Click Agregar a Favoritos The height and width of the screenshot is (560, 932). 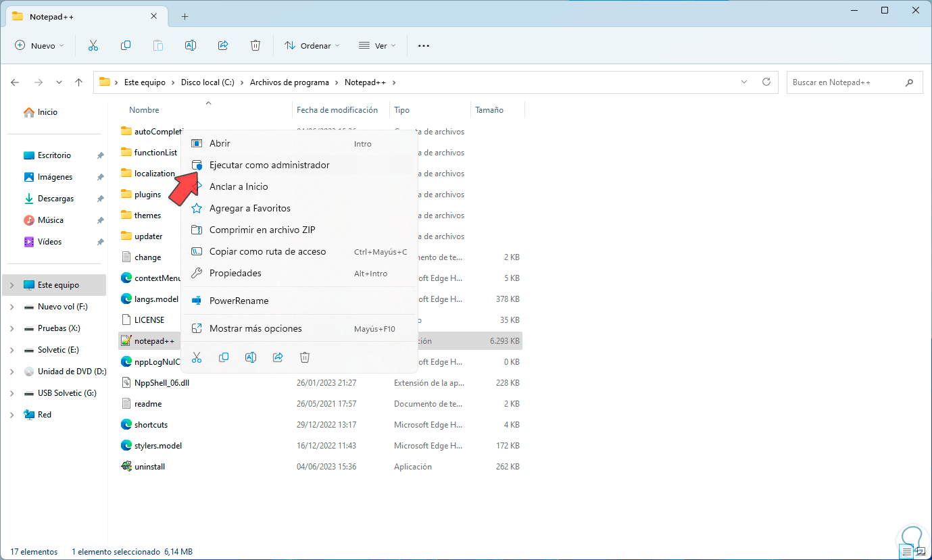(299, 208)
